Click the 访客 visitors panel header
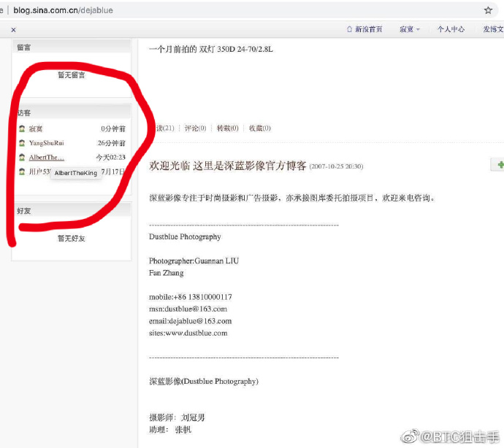 click(24, 113)
